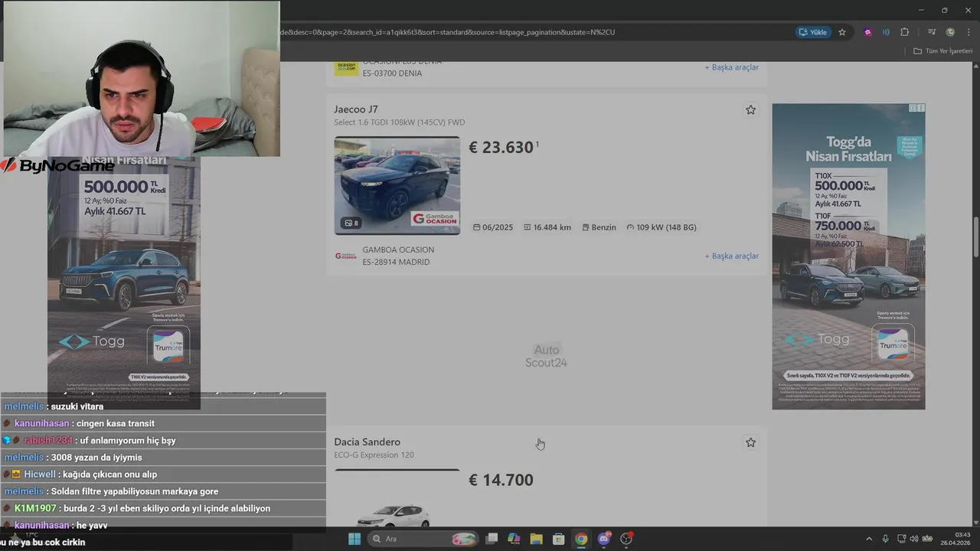Click chat message 'Soldan filtre yapabiliyosun markaya gore'
Image resolution: width=980 pixels, height=551 pixels.
(134, 491)
